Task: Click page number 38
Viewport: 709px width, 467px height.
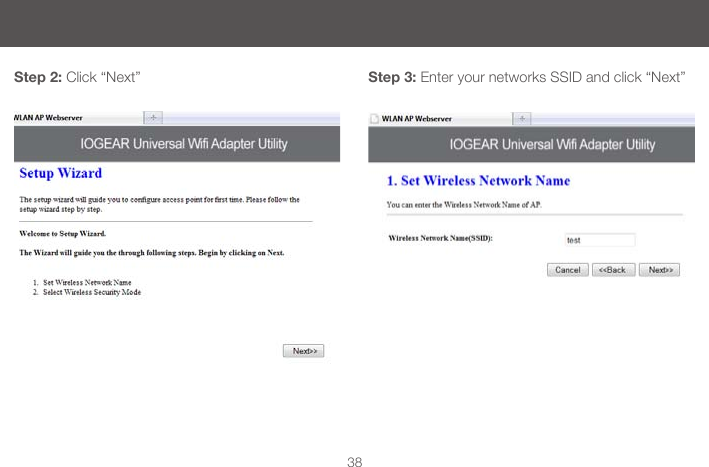Action: (x=354, y=462)
